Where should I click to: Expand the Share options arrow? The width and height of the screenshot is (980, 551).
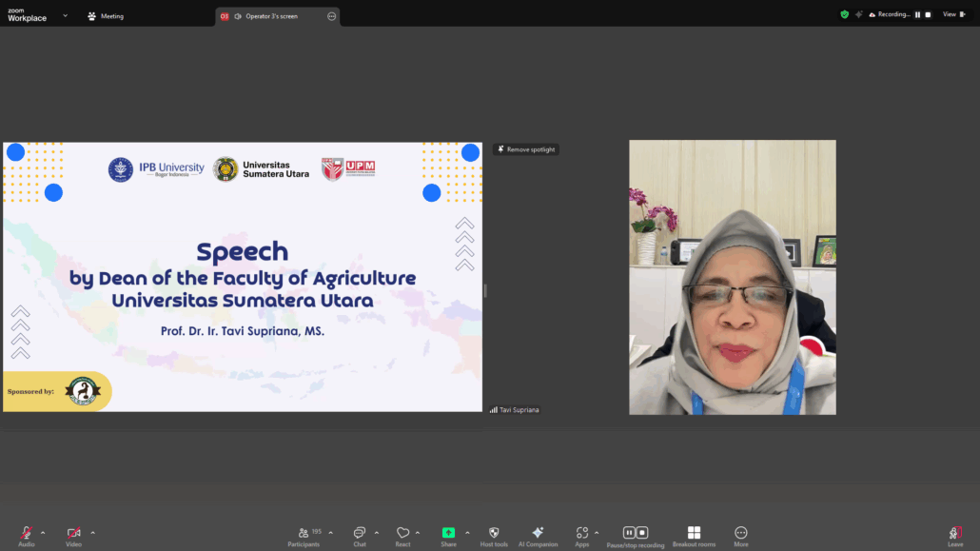(x=467, y=533)
